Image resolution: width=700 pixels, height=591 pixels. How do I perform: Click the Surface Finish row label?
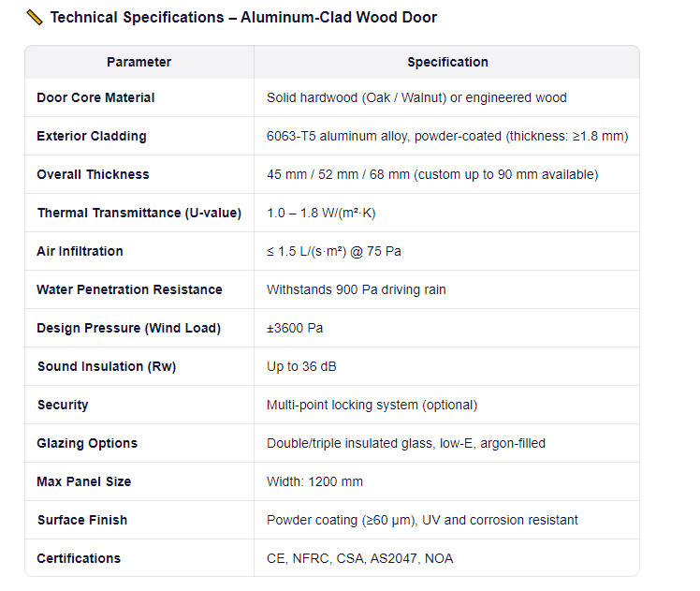(82, 521)
